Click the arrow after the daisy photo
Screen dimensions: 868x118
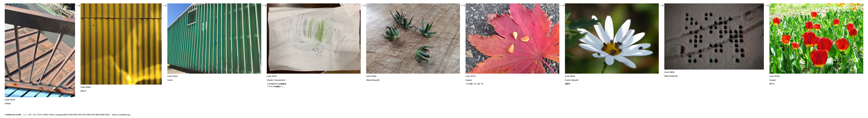coord(662,5)
